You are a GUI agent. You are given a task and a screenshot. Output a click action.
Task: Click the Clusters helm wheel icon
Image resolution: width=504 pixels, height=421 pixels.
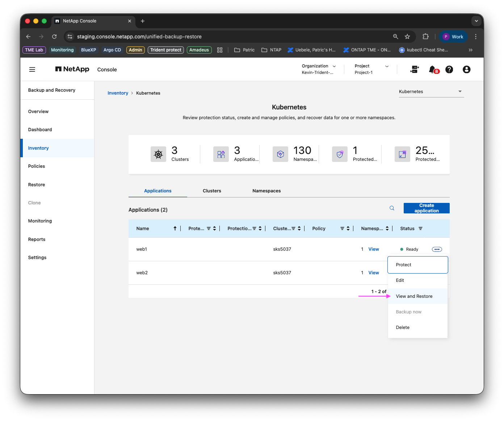(x=158, y=154)
